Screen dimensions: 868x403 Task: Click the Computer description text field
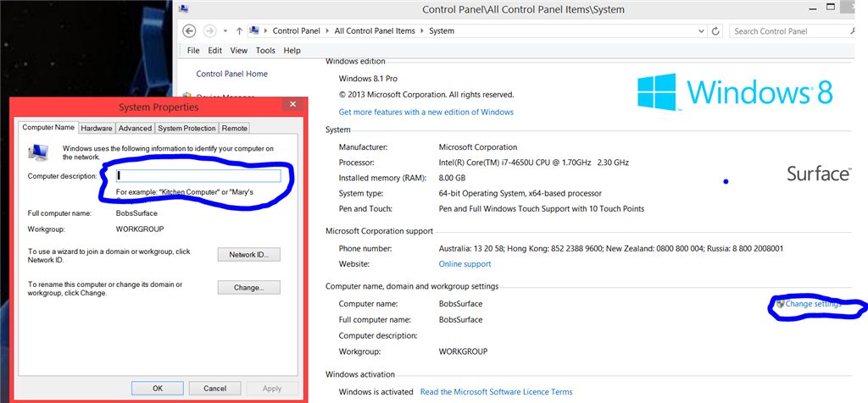pyautogui.click(x=198, y=176)
